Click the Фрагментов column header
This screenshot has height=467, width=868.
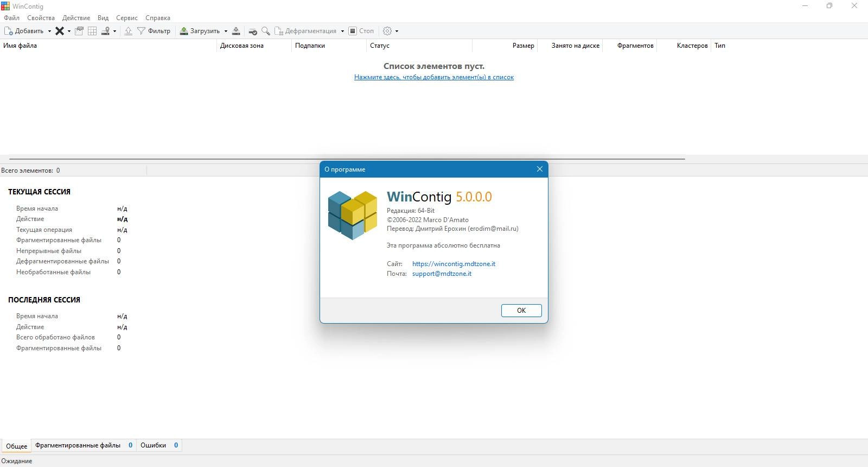[629, 46]
